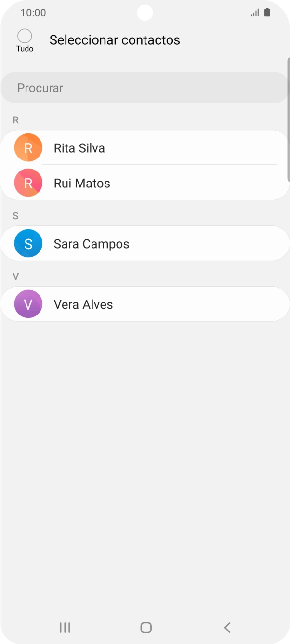
Task: Tap Vera Alves's purple avatar icon
Action: (27, 304)
